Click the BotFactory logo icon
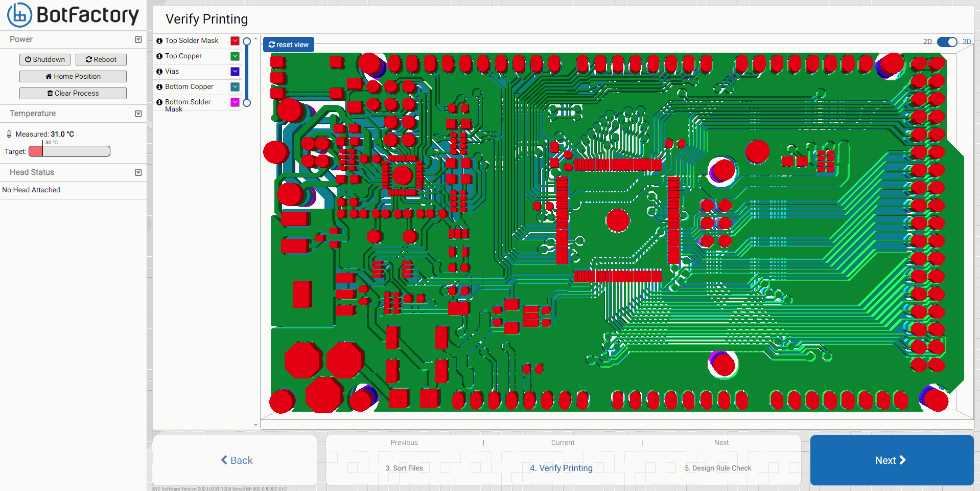This screenshot has height=491, width=980. pyautogui.click(x=19, y=15)
